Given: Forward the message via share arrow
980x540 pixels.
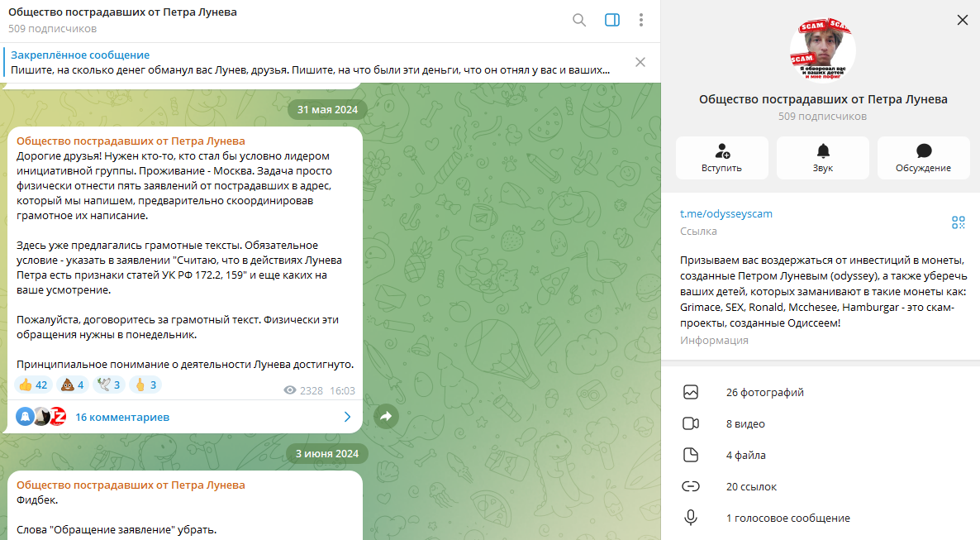Looking at the screenshot, I should pyautogui.click(x=386, y=416).
